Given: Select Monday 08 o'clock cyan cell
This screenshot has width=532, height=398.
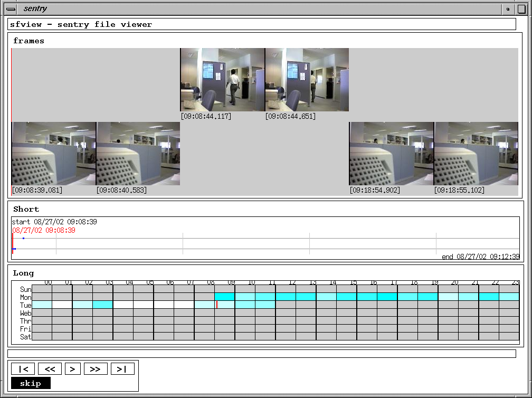Looking at the screenshot, I should coord(224,297).
